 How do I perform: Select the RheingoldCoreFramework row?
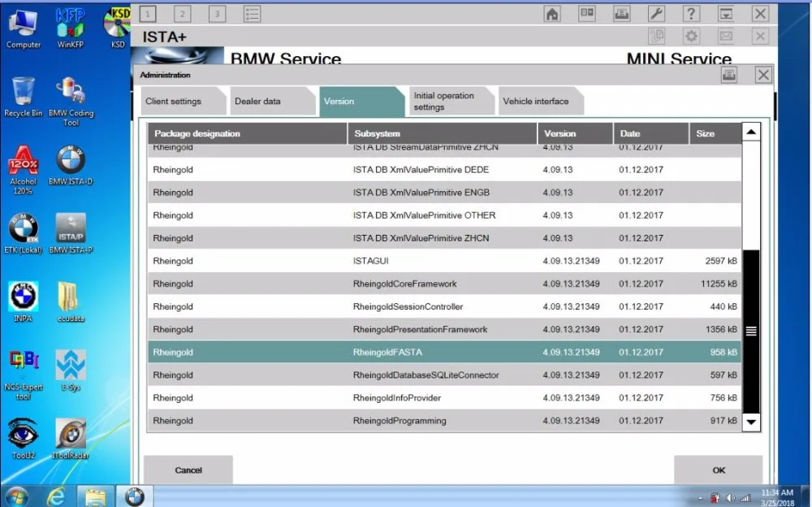(x=444, y=284)
